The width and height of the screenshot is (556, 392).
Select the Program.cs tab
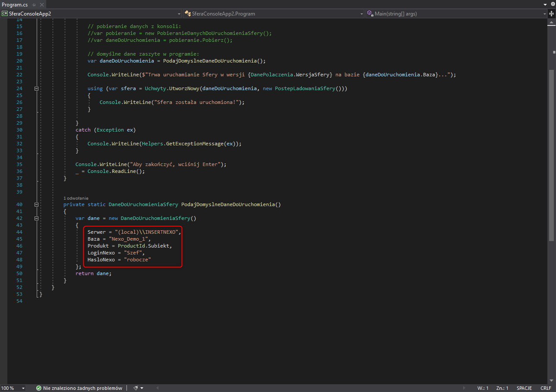click(x=15, y=4)
